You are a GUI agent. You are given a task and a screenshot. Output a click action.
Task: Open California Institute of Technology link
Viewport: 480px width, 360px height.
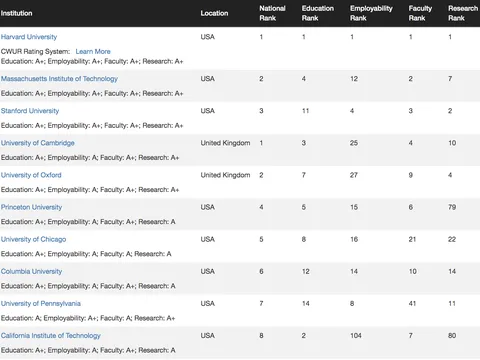(x=51, y=336)
